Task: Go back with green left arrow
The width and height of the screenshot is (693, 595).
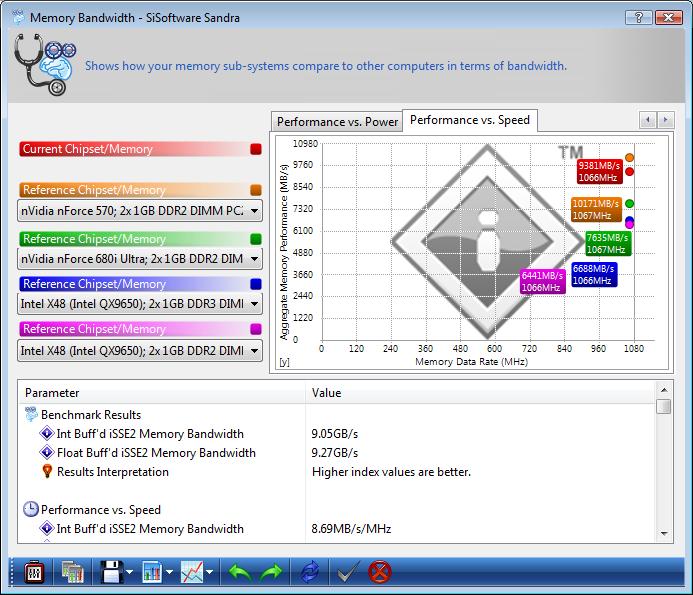Action: tap(240, 573)
